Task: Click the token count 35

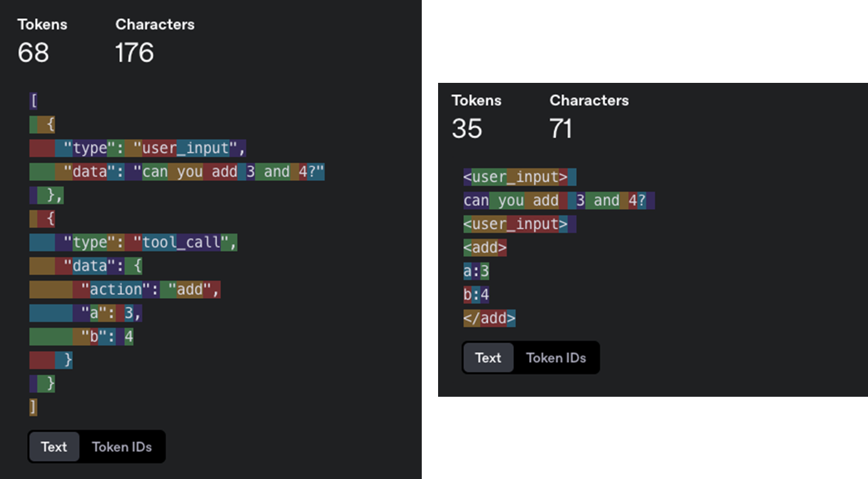Action: (467, 129)
